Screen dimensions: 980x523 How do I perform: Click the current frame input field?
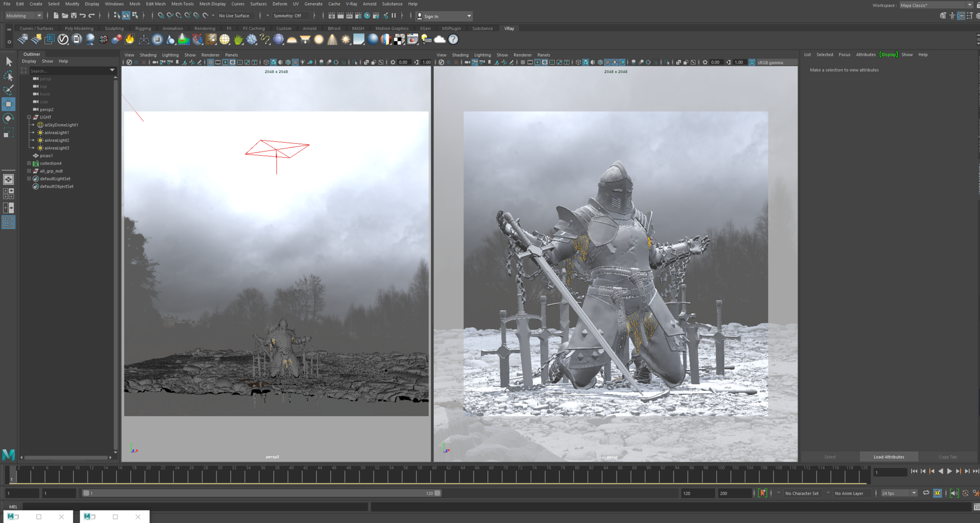click(x=890, y=472)
